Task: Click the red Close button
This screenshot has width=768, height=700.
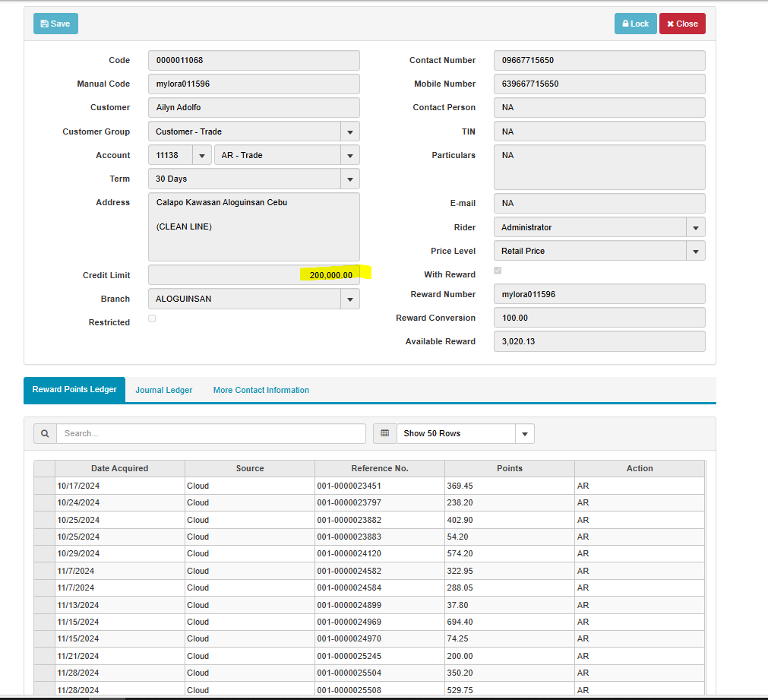Action: coord(681,24)
